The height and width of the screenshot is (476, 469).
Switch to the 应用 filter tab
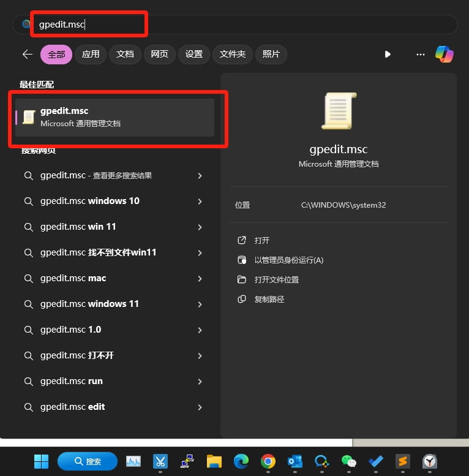(x=91, y=54)
